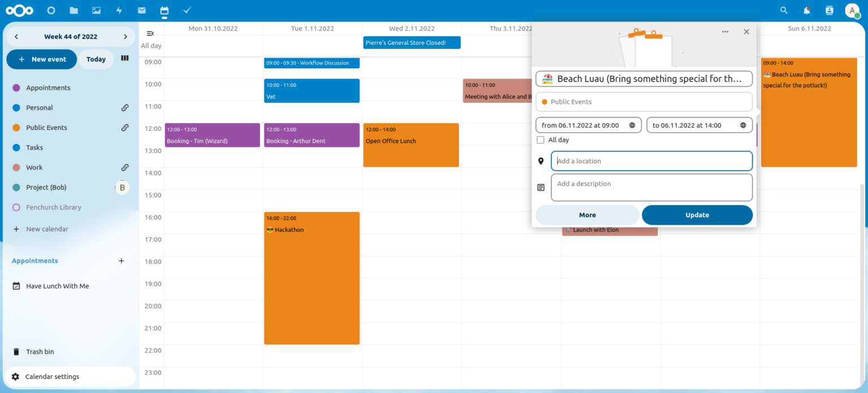868x393 pixels.
Task: Enable the All day checkbox
Action: pyautogui.click(x=540, y=139)
